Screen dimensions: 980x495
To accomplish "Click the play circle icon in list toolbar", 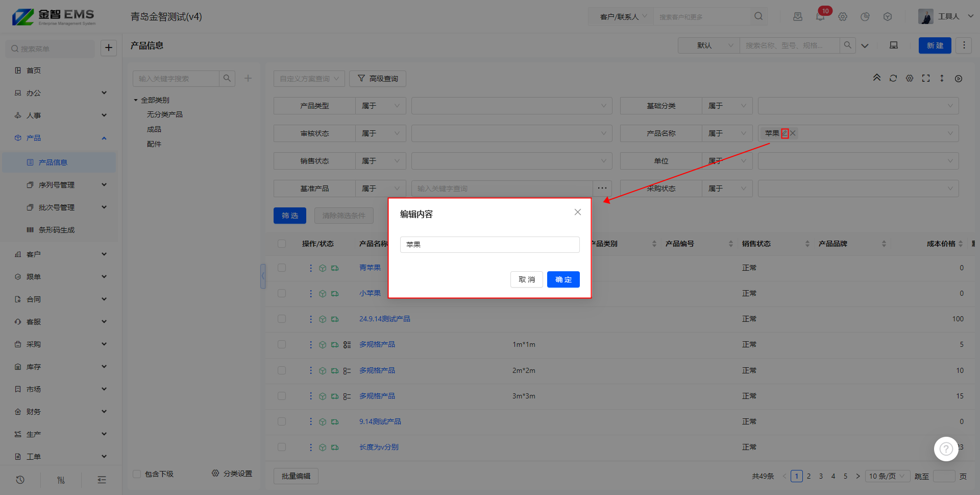I will (x=959, y=78).
